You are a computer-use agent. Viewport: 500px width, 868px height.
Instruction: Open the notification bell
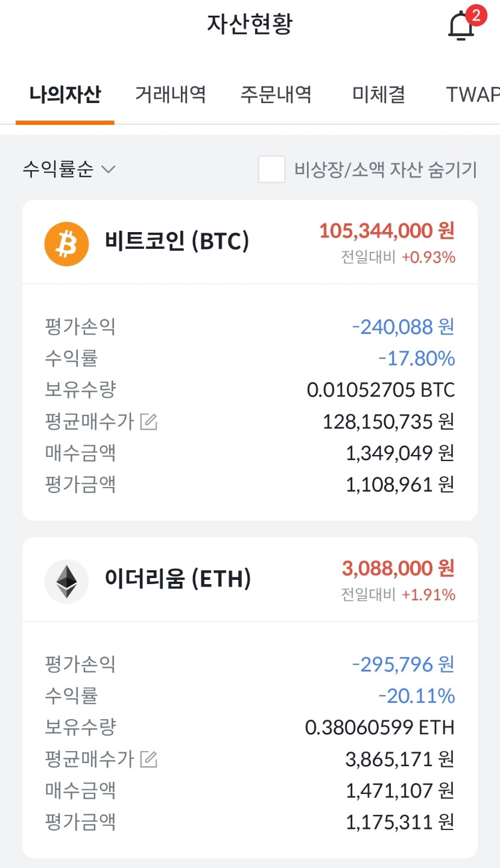[x=461, y=27]
